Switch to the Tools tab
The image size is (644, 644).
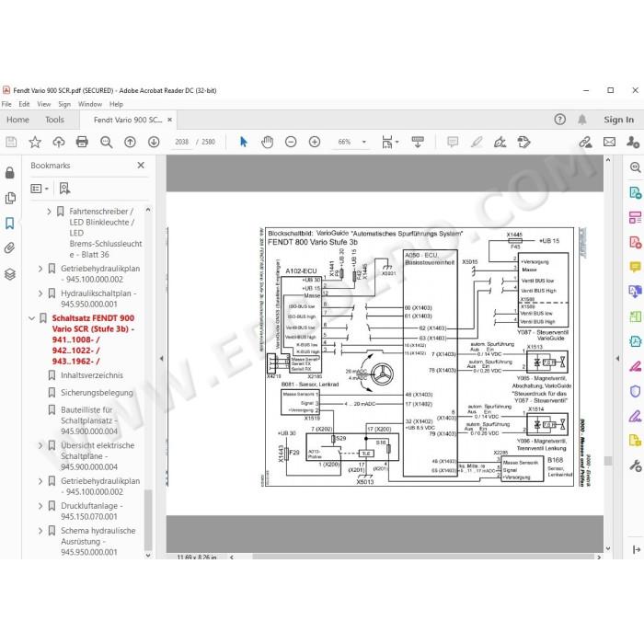point(54,120)
